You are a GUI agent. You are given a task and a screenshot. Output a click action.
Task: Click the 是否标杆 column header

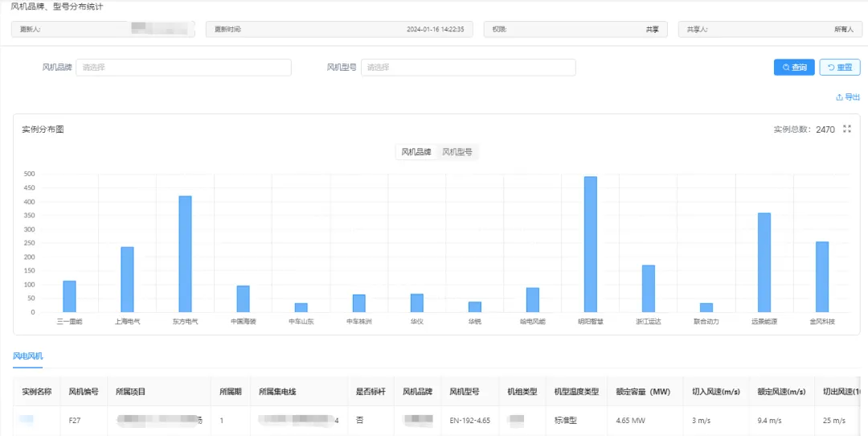coord(371,392)
